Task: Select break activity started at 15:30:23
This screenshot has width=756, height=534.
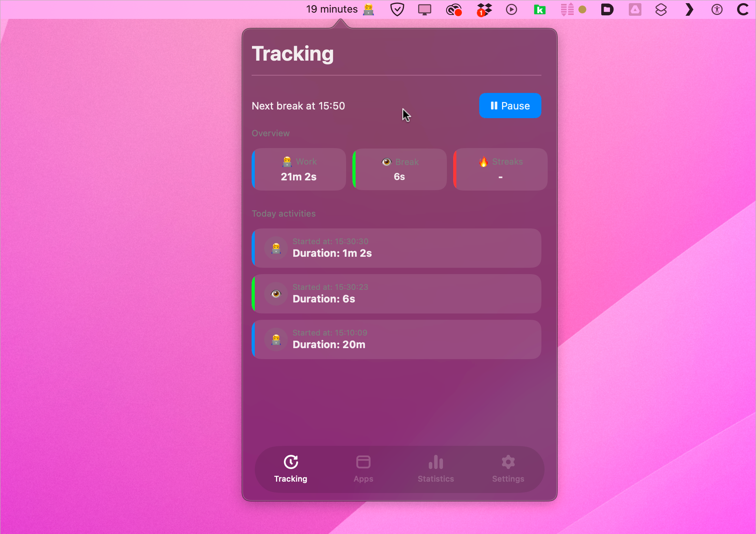Action: coord(397,294)
